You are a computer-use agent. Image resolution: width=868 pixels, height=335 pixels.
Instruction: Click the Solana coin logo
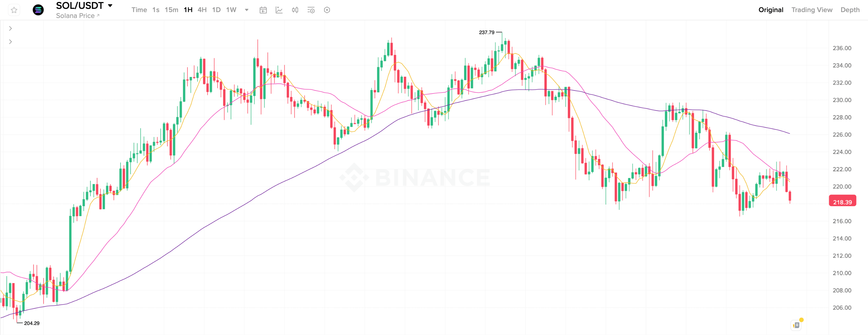38,10
